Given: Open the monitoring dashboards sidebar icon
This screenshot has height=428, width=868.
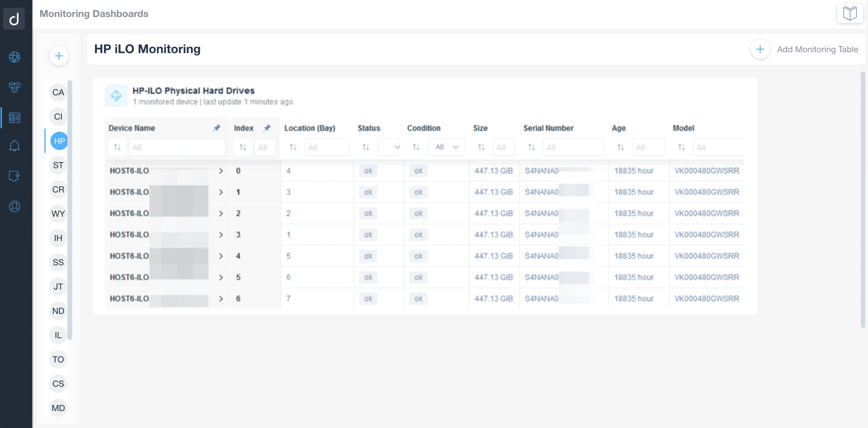Looking at the screenshot, I should pyautogui.click(x=15, y=118).
